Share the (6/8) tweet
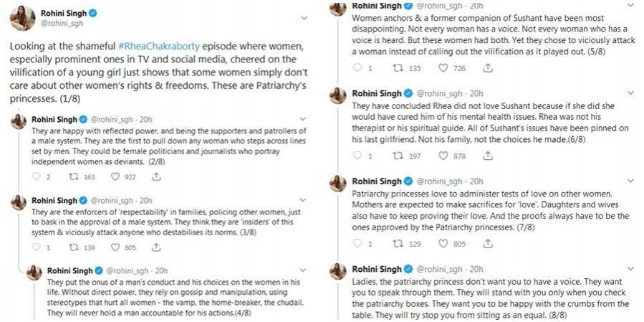The height and width of the screenshot is (322, 644). click(488, 155)
